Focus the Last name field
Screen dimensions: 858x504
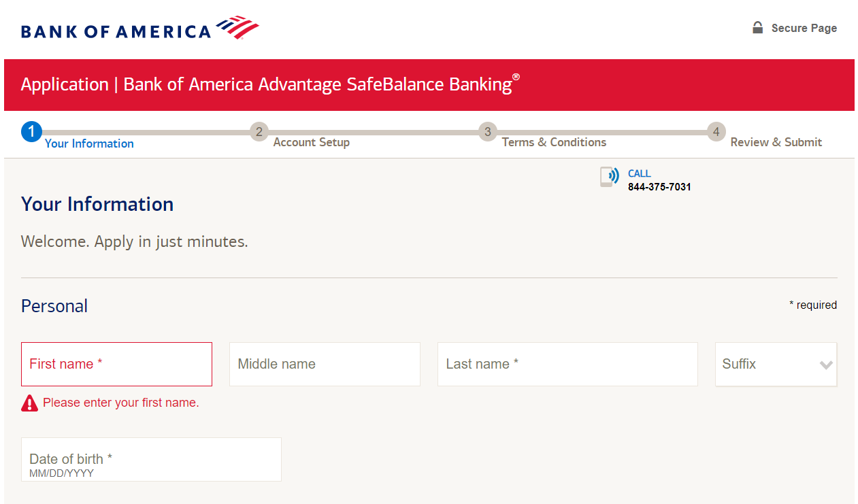tap(567, 364)
